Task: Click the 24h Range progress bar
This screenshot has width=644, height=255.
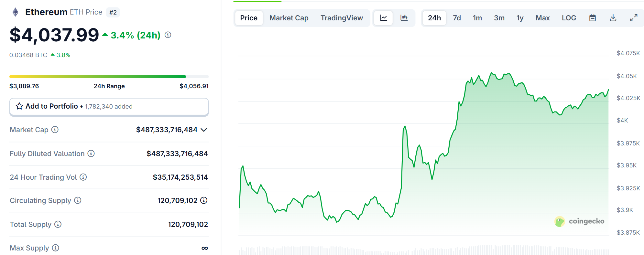Action: (x=109, y=77)
